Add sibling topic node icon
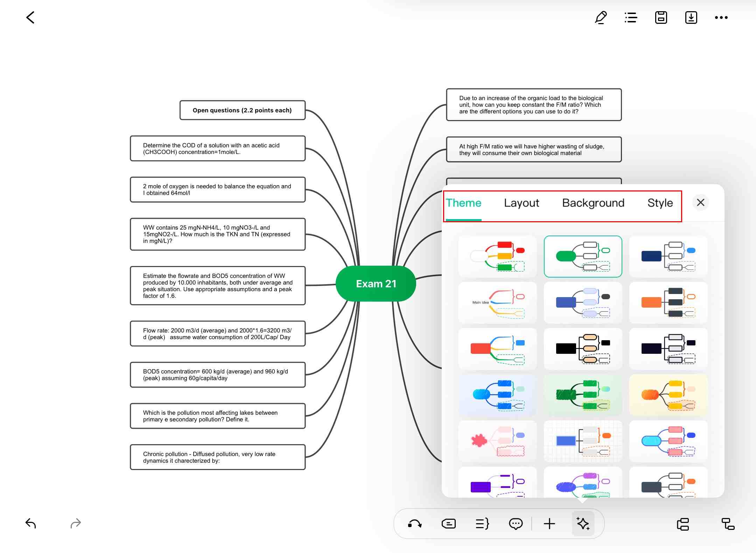The image size is (756, 553). click(x=682, y=524)
